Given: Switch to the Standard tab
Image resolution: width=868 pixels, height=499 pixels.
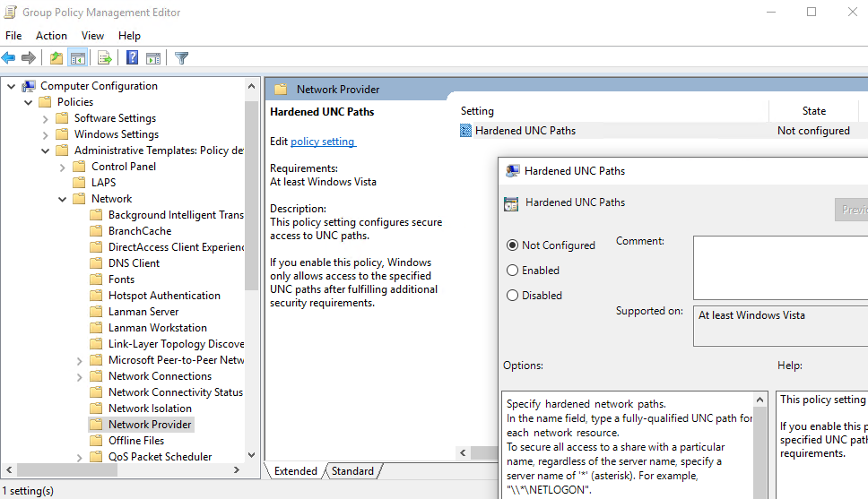Looking at the screenshot, I should 352,471.
